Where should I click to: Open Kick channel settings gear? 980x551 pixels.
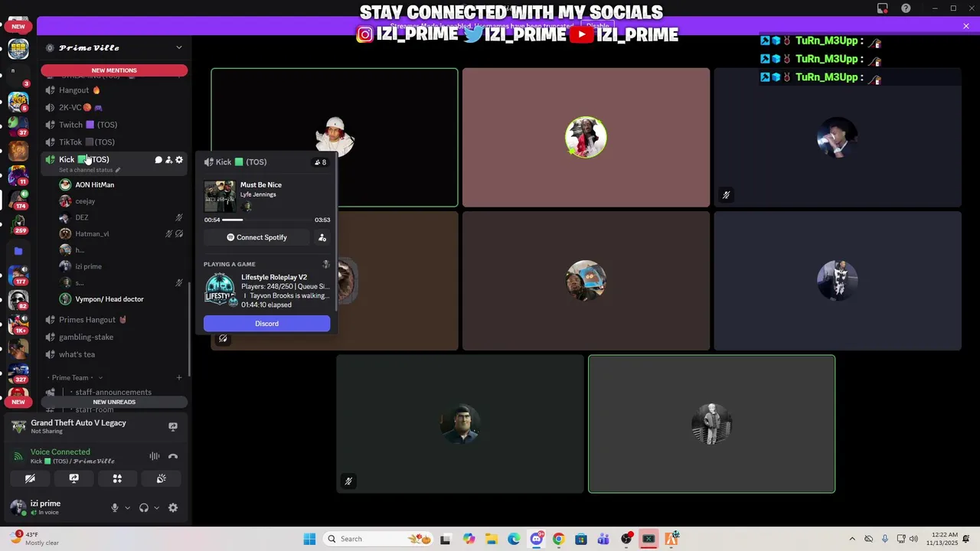179,160
